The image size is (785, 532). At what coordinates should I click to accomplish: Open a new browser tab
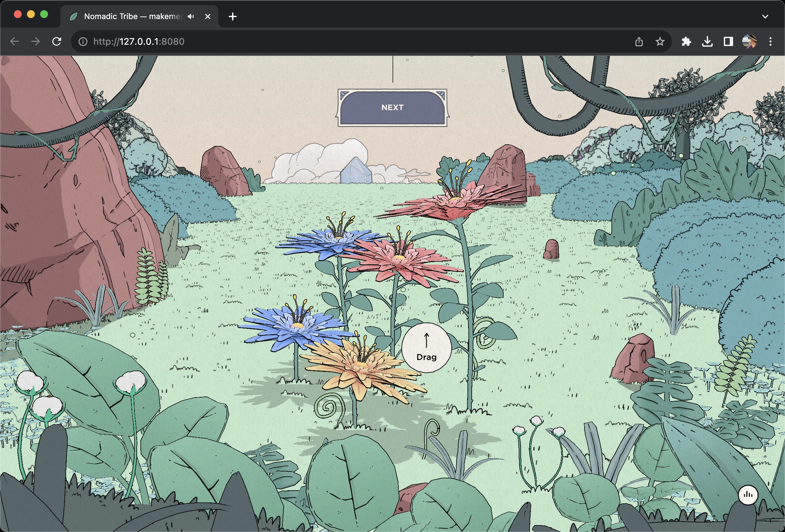tap(232, 16)
